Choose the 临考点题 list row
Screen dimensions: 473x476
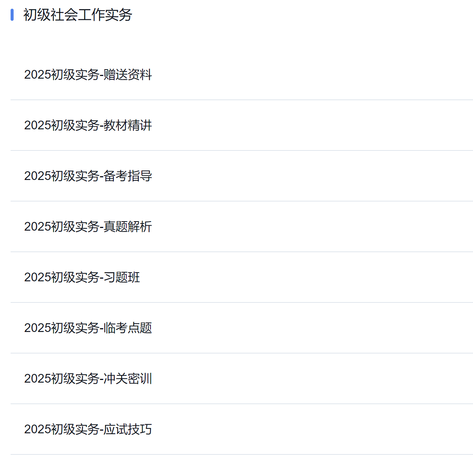point(242,328)
